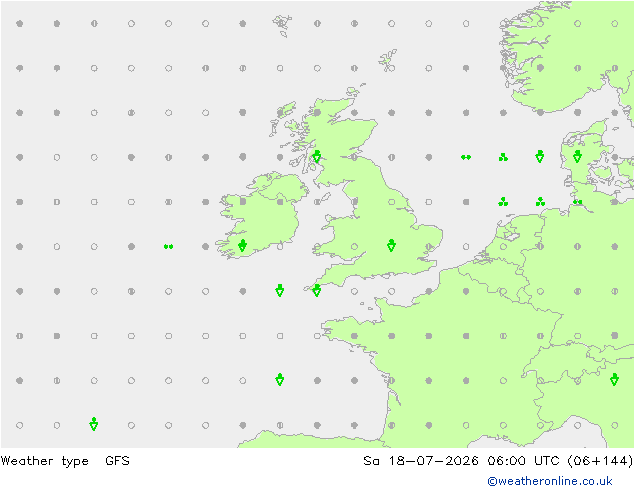This screenshot has height=490, width=634.
Task: Click the drizzle symbol on the German Bight coast
Action: tap(577, 202)
